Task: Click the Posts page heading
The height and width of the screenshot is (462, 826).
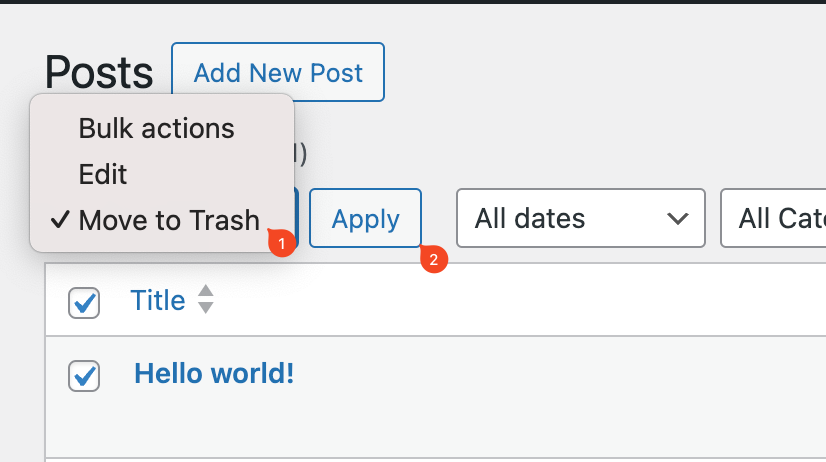Action: [99, 73]
